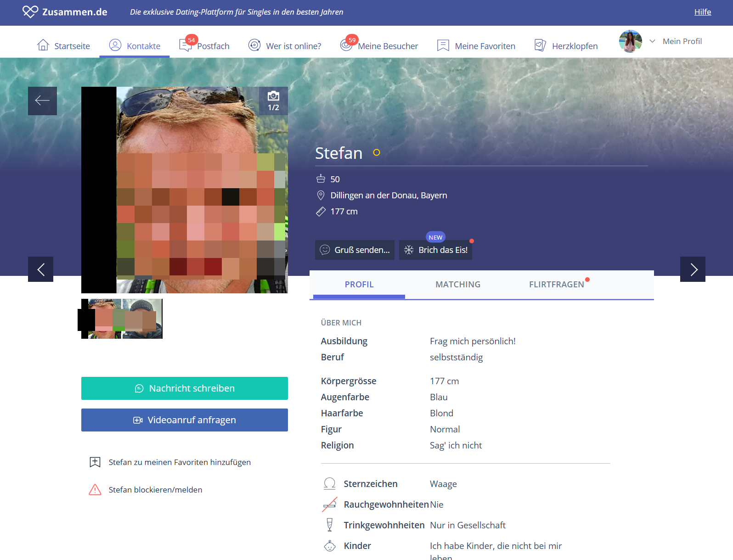Screen dimensions: 733x560
Task: Click the back arrow above the photo
Action: (42, 101)
